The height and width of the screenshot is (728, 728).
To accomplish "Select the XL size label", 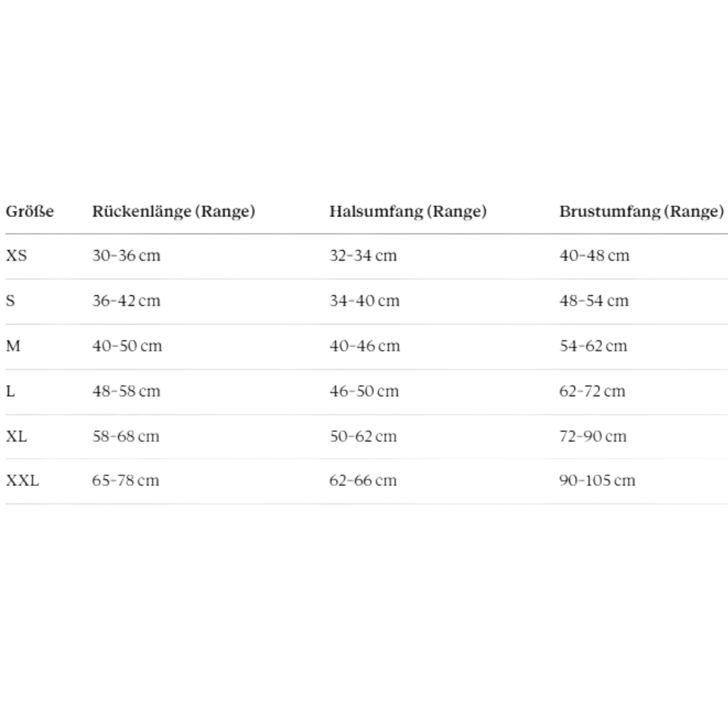I will pos(16,436).
